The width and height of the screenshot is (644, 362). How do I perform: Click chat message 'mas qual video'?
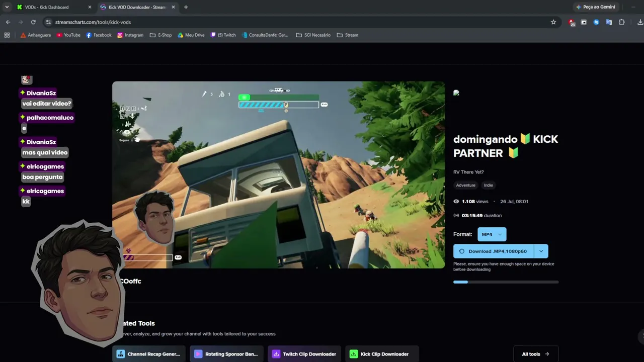45,152
